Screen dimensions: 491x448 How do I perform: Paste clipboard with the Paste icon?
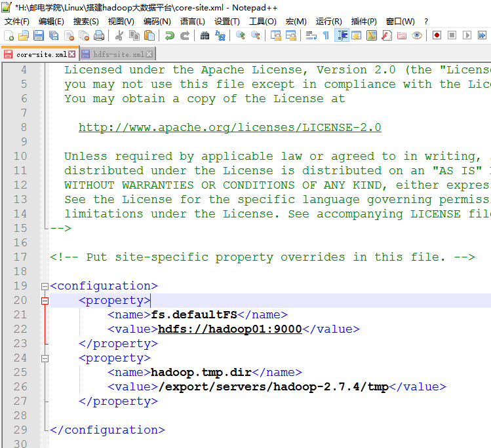[149, 35]
